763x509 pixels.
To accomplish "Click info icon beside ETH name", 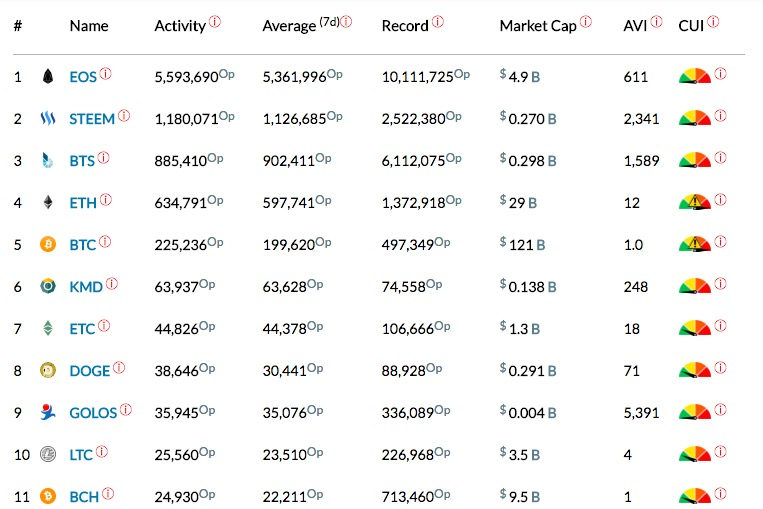I will (106, 200).
